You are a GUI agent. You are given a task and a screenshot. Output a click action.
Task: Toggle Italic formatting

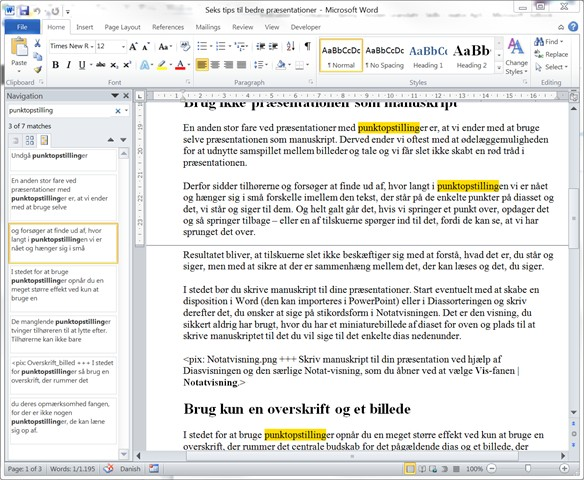click(69, 65)
